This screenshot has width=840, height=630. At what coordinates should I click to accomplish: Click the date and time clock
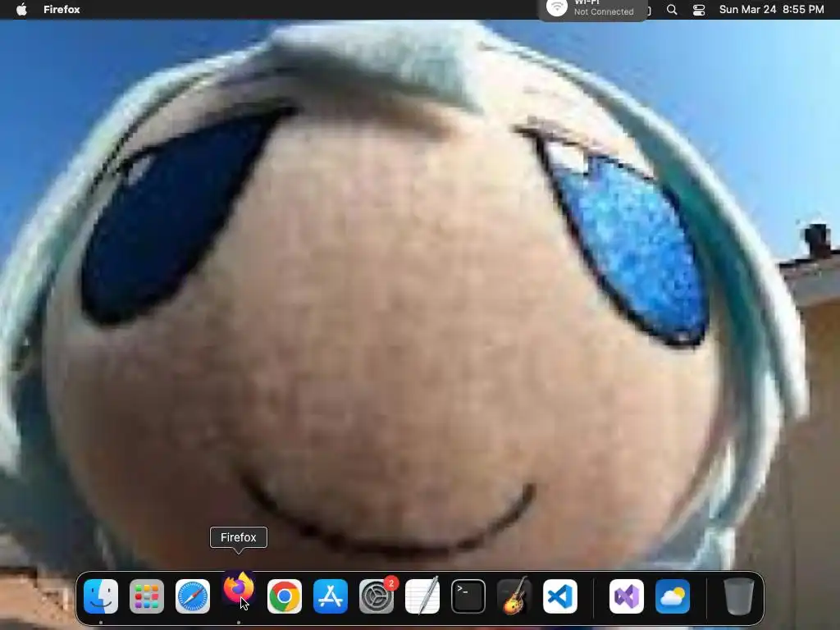pos(771,10)
